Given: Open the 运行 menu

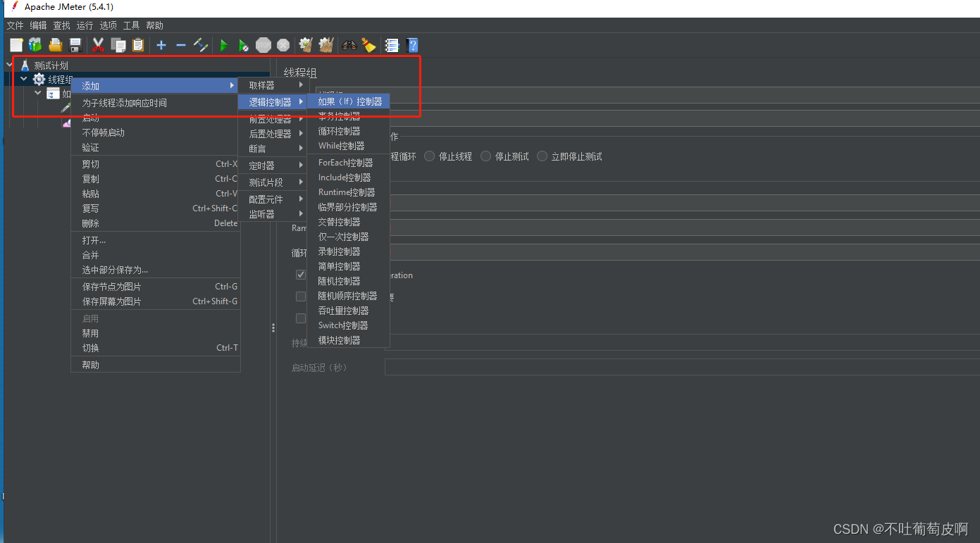Looking at the screenshot, I should (x=85, y=25).
